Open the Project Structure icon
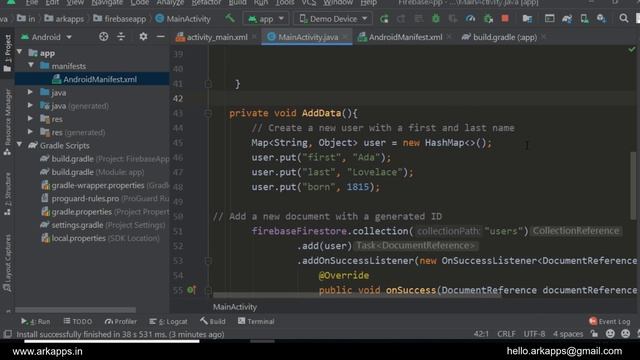 (527, 19)
